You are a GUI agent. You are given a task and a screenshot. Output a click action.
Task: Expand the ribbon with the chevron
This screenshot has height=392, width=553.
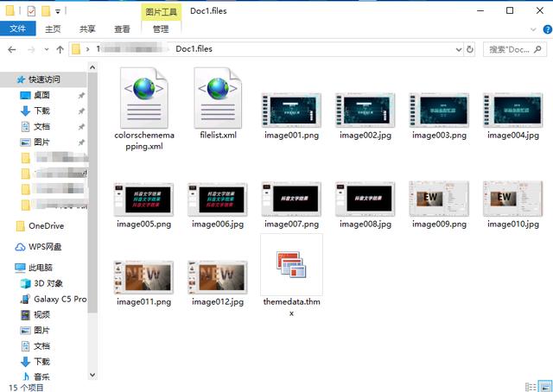pyautogui.click(x=533, y=29)
